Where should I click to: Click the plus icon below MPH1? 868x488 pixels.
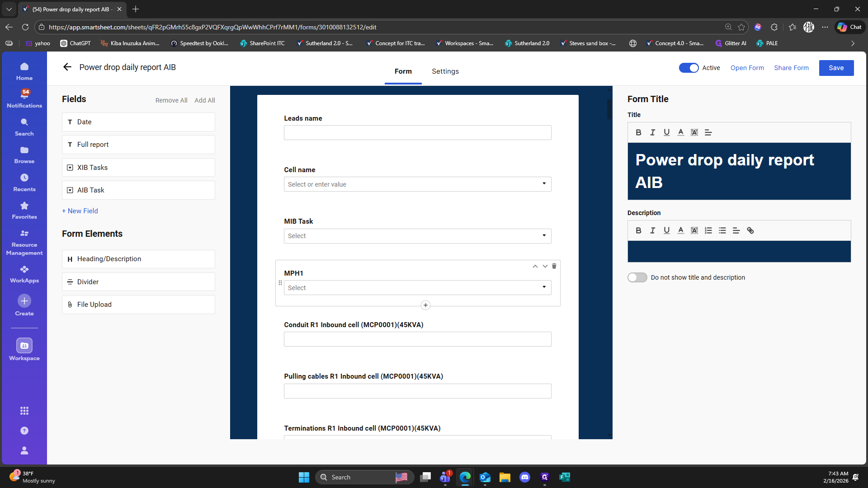[x=425, y=305]
